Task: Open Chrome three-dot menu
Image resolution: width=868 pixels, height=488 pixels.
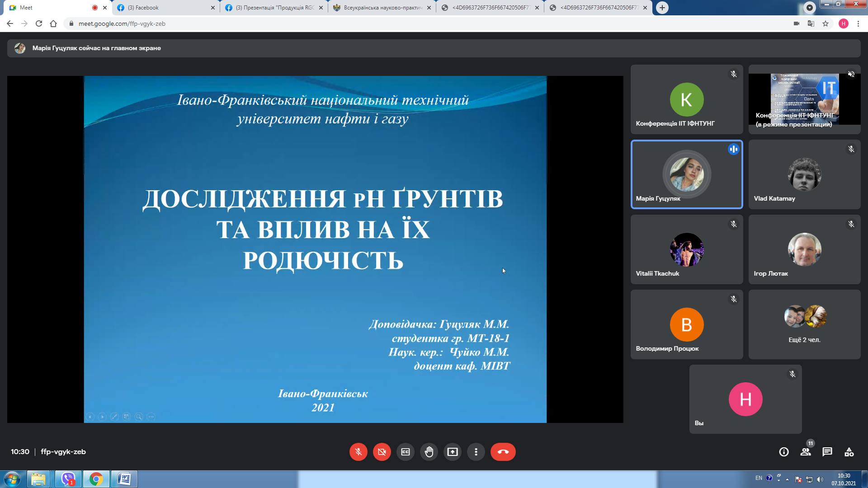Action: (x=858, y=23)
